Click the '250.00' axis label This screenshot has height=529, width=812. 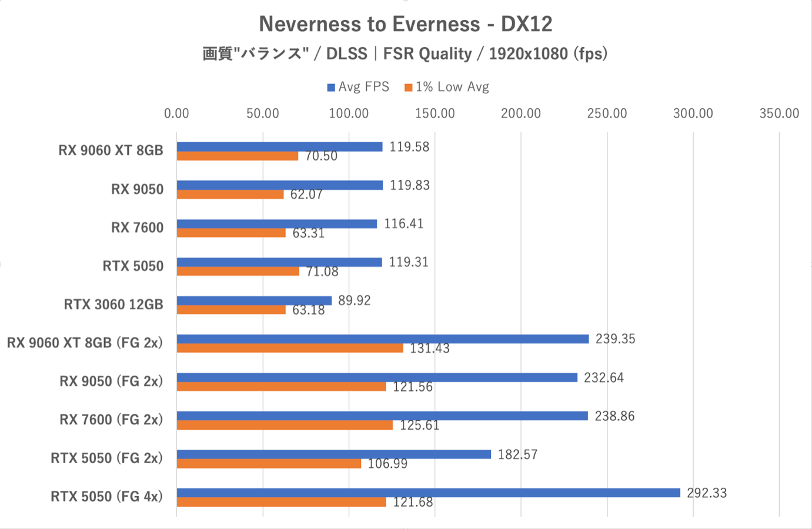pyautogui.click(x=607, y=113)
